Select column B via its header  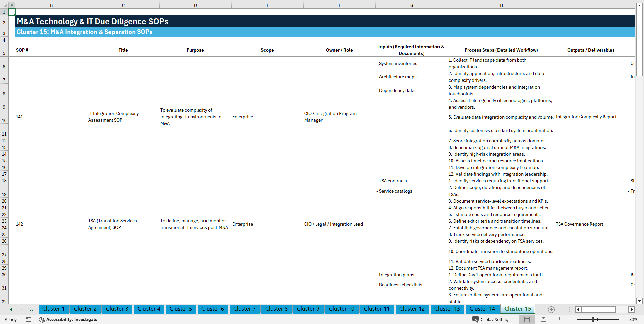tap(51, 5)
